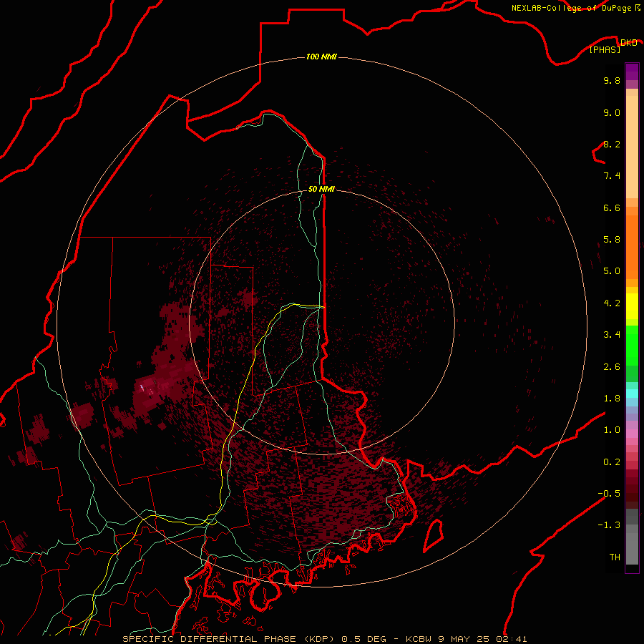
Task: Click the 1.0 scale label
Action: pyautogui.click(x=612, y=430)
